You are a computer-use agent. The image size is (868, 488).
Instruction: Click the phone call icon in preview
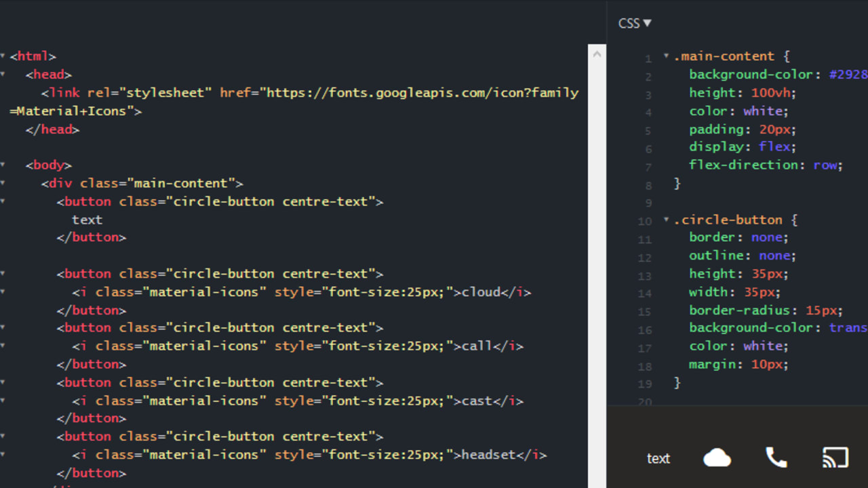776,458
